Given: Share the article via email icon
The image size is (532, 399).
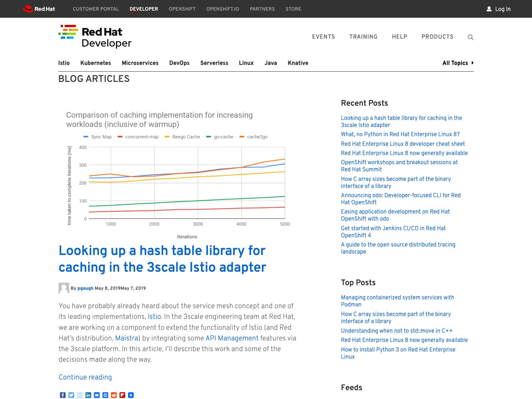Looking at the screenshot, I should pos(97,395).
